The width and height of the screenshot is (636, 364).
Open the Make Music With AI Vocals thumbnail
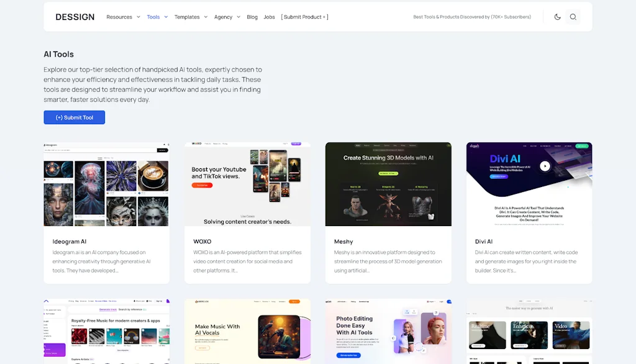[247, 332]
